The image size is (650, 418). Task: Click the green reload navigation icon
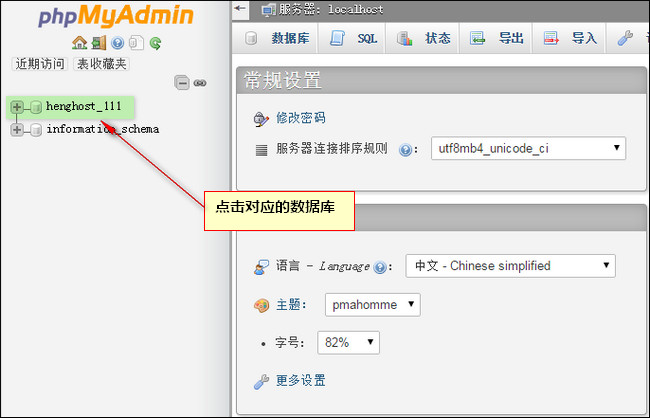pos(155,43)
